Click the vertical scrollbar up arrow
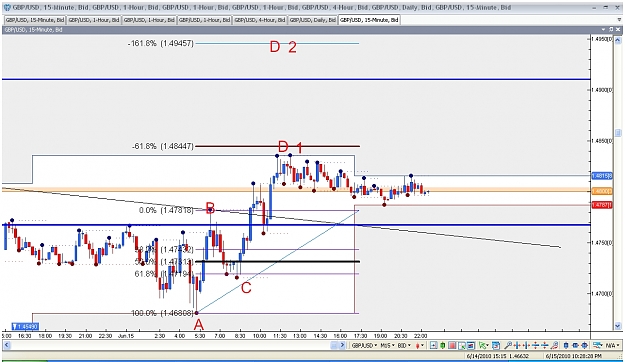625x362 pixels. tap(618, 40)
